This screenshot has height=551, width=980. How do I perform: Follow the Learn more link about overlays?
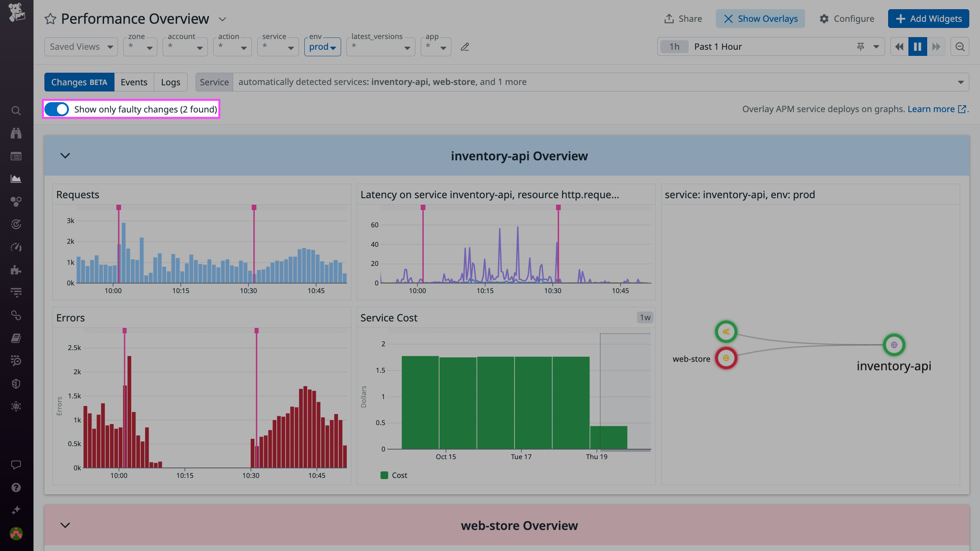click(x=932, y=109)
